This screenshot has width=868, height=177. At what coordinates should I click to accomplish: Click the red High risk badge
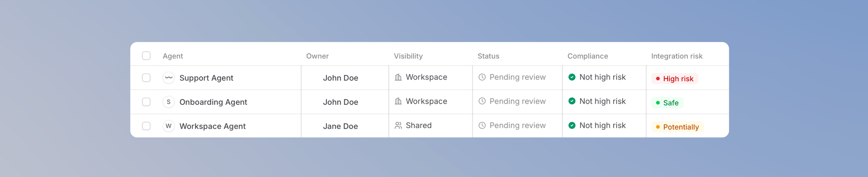pos(675,79)
